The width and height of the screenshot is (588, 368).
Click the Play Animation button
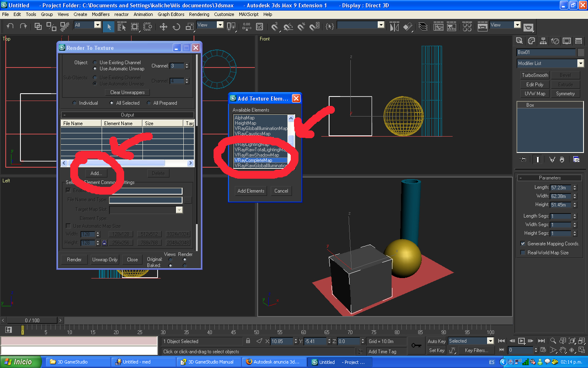click(x=521, y=341)
